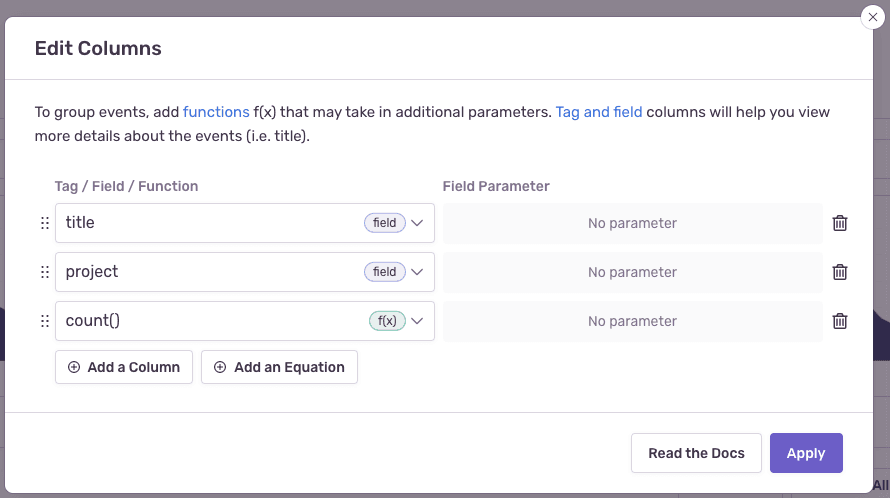This screenshot has height=498, width=890.
Task: Close the Edit Columns dialog
Action: point(873,17)
